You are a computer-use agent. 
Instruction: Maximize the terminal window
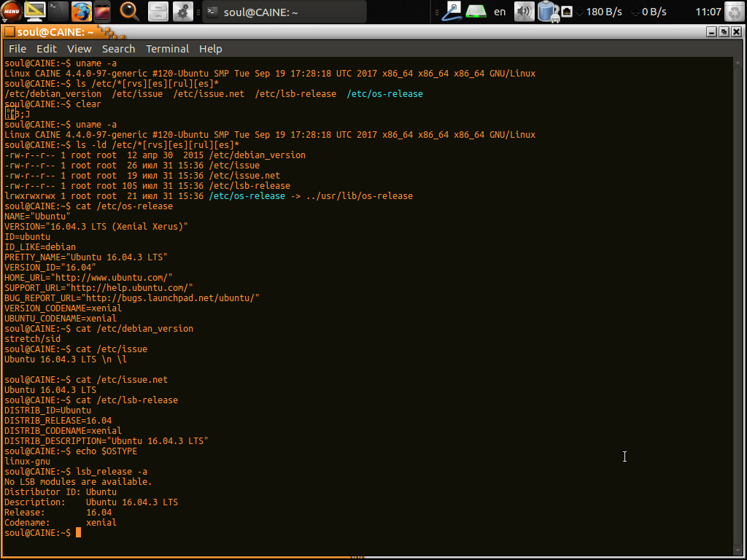tap(724, 32)
